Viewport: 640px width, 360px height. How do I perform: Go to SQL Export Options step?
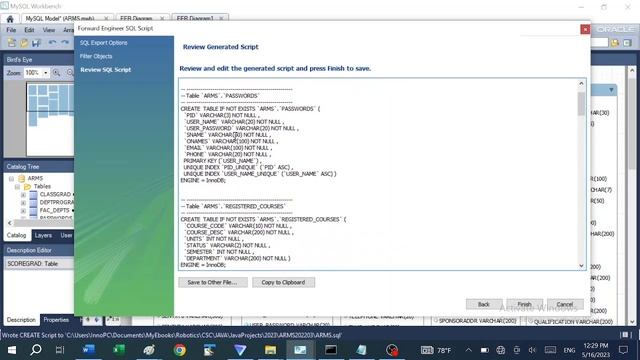pos(103,43)
